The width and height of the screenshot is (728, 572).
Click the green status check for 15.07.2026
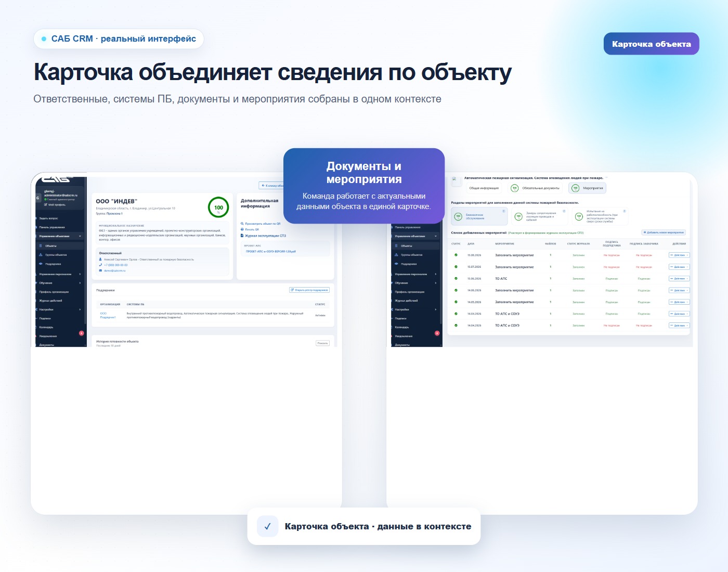(x=456, y=267)
